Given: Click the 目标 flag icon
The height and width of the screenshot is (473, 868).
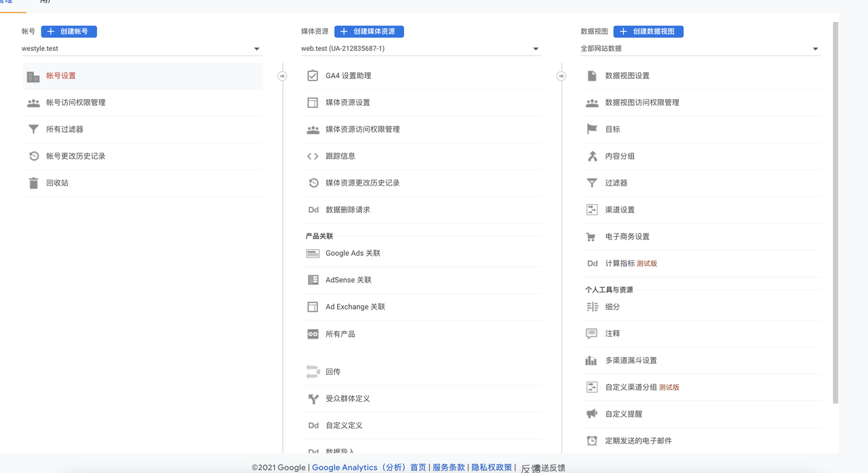Looking at the screenshot, I should tap(592, 130).
